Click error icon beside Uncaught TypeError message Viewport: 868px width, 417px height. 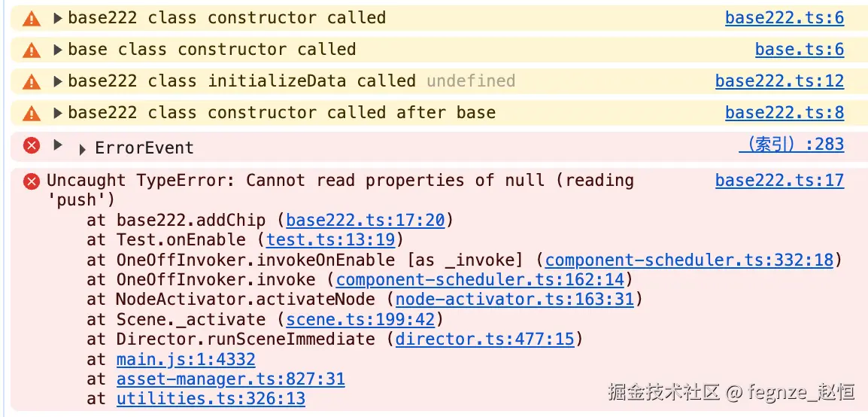32,181
